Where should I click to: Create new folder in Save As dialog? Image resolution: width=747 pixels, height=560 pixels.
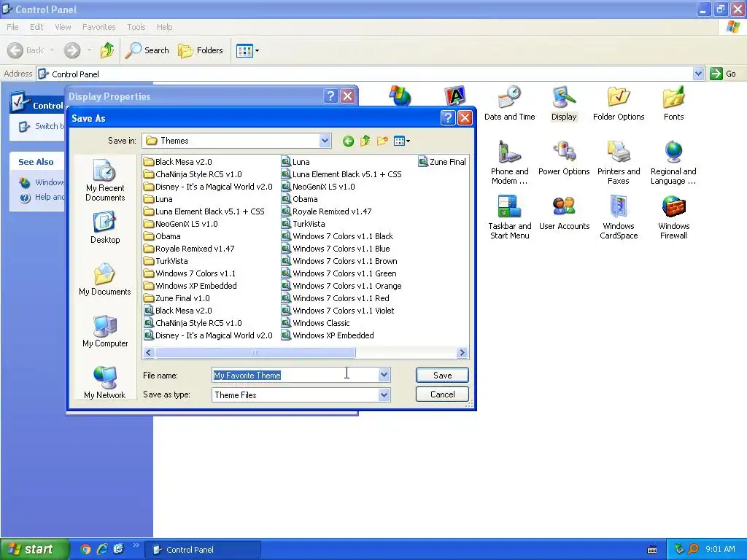pos(382,141)
